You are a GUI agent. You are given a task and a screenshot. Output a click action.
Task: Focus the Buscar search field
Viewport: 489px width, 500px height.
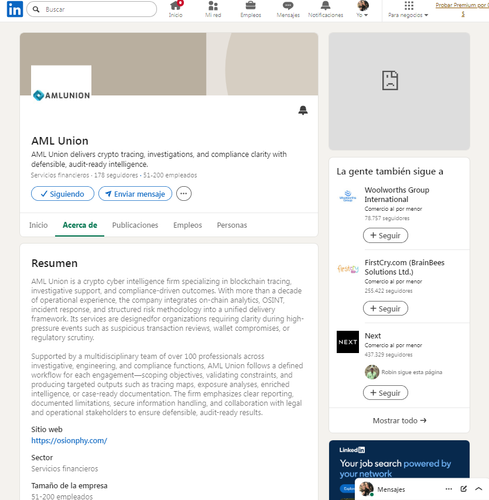click(92, 9)
